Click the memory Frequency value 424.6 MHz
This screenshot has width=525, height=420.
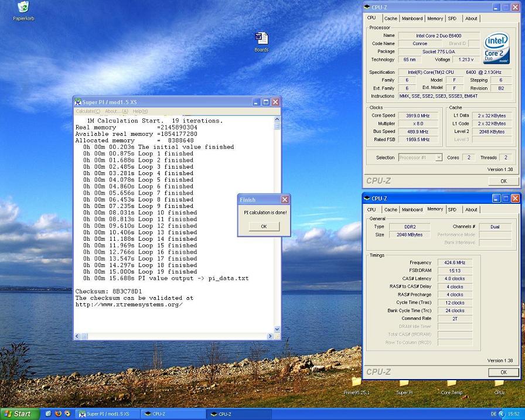tap(455, 262)
